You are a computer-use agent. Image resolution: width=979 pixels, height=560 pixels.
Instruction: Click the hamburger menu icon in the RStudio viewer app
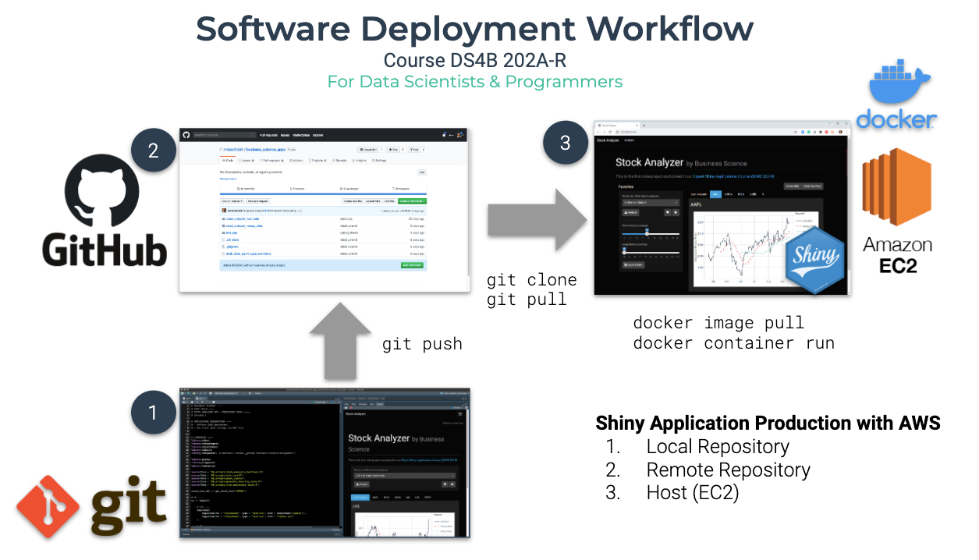point(460,413)
